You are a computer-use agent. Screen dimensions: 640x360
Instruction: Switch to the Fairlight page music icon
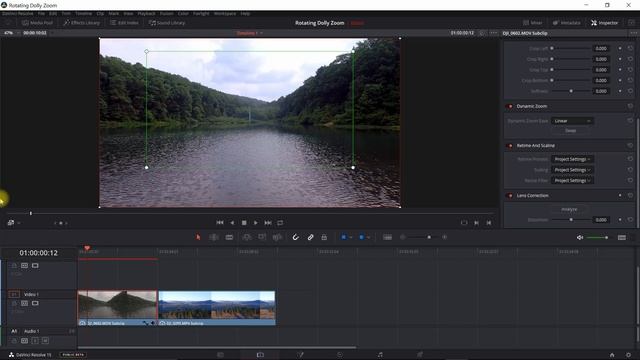point(380,355)
